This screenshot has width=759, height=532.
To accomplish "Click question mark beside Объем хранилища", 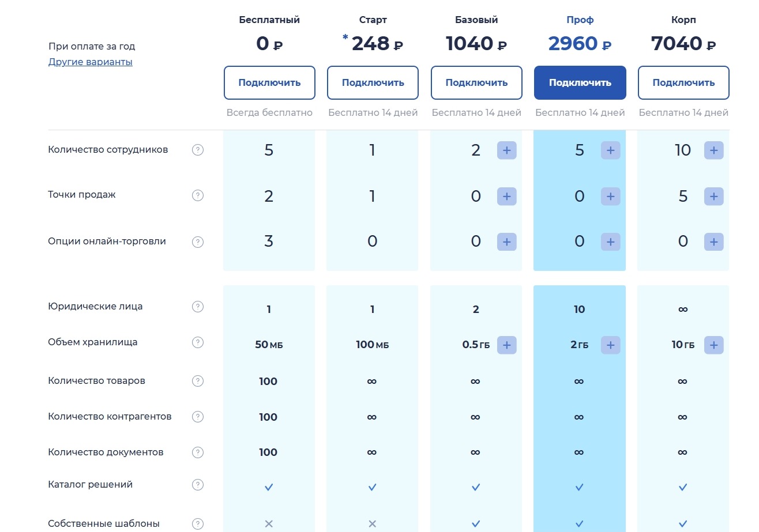I will 198,343.
